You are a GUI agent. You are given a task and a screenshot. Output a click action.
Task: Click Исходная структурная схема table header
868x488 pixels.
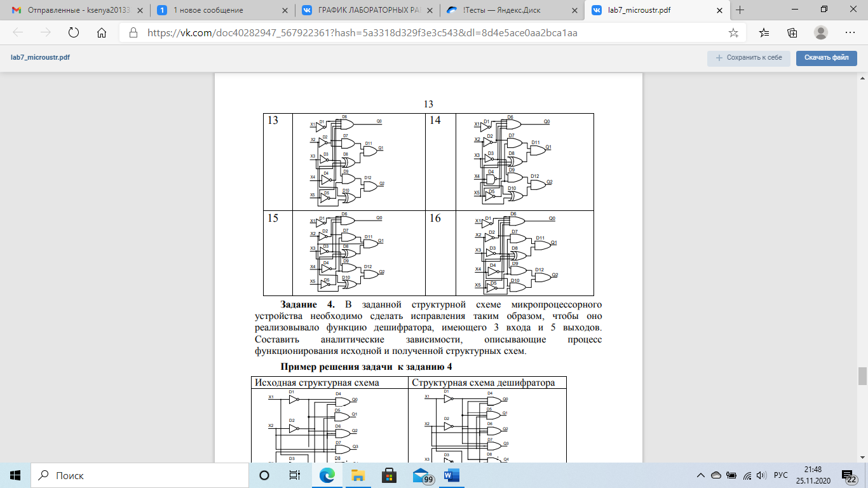[x=316, y=383]
